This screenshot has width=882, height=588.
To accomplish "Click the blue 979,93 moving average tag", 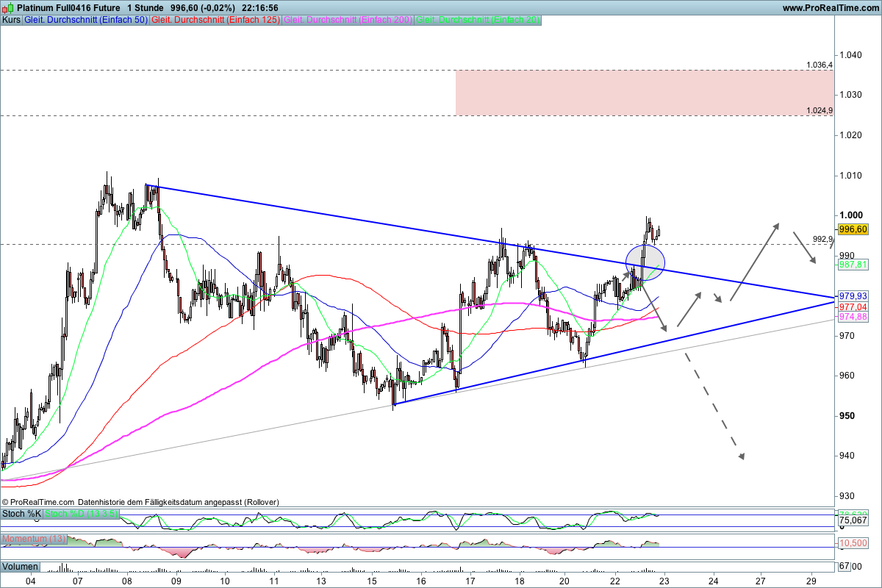I will (853, 296).
